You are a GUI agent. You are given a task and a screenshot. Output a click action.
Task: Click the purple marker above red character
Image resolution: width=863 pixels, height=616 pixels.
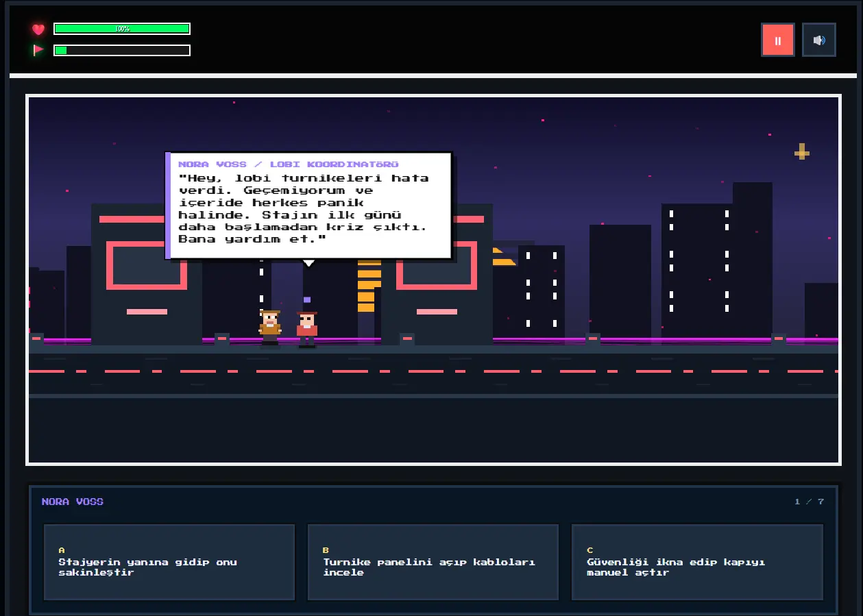point(307,299)
